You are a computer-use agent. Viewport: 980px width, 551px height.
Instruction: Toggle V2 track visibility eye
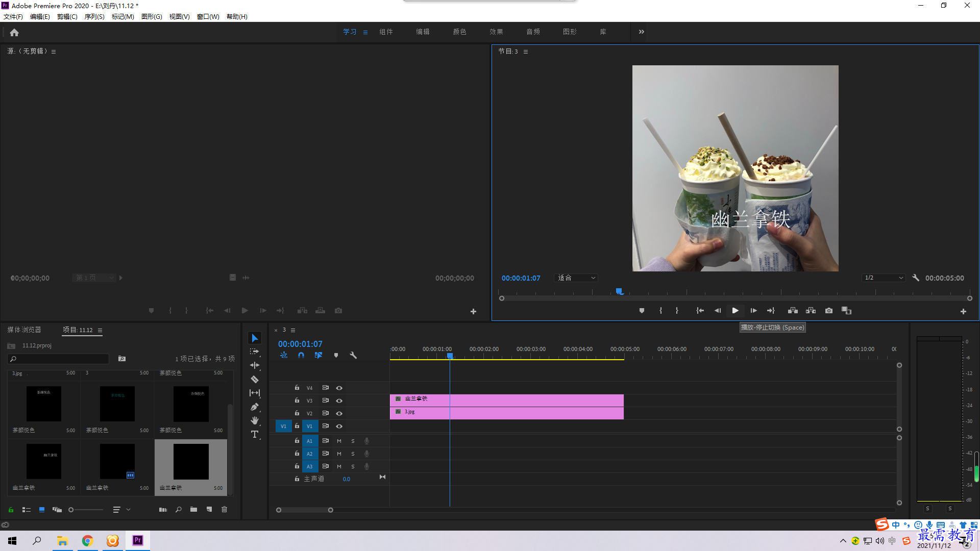[x=339, y=413]
